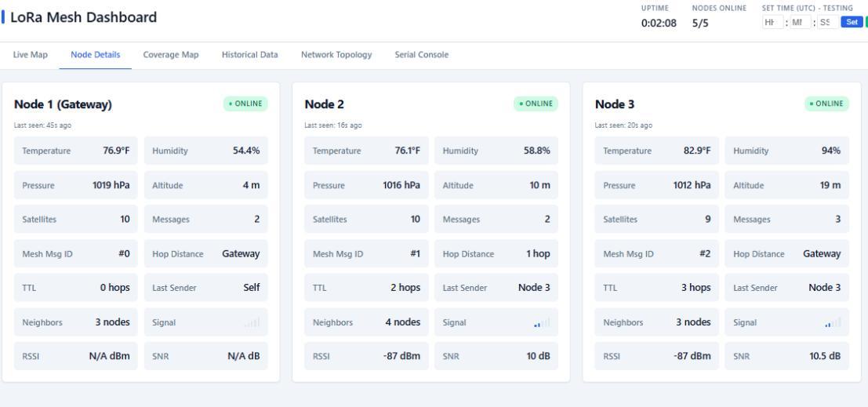Click Node 2 SNR '10 dB'
The image size is (868, 407).
[x=538, y=356]
